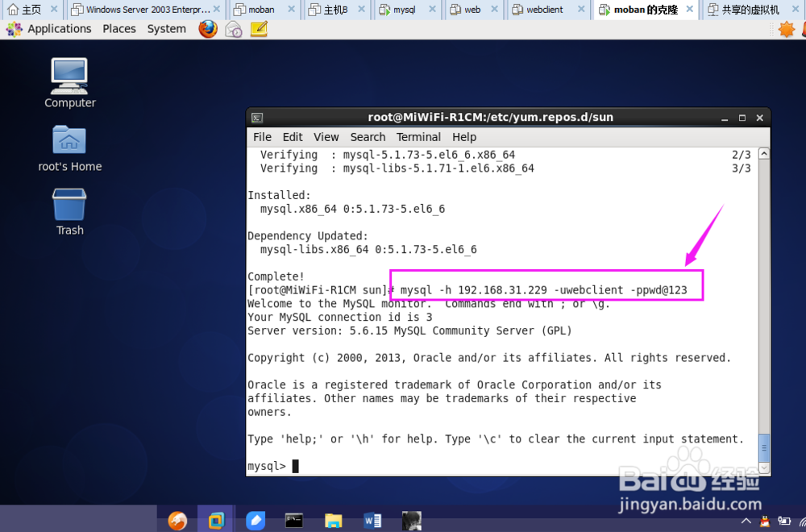Click the 'Complete!' line in terminal
Image resolution: width=806 pixels, height=532 pixels.
pos(276,276)
